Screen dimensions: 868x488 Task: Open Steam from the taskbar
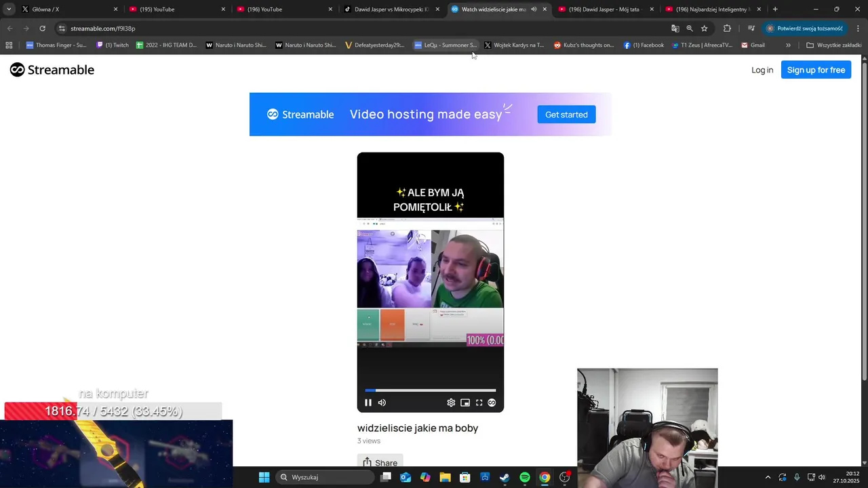(x=505, y=477)
